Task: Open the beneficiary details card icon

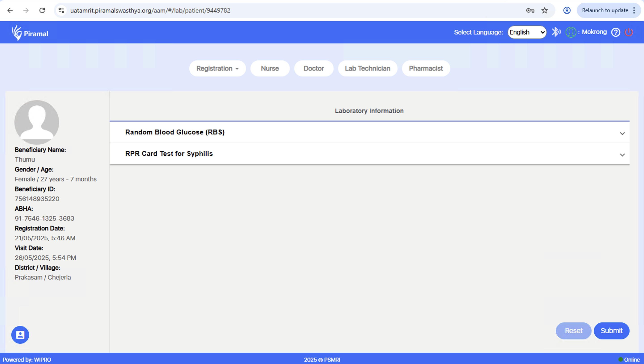Action: (20, 335)
